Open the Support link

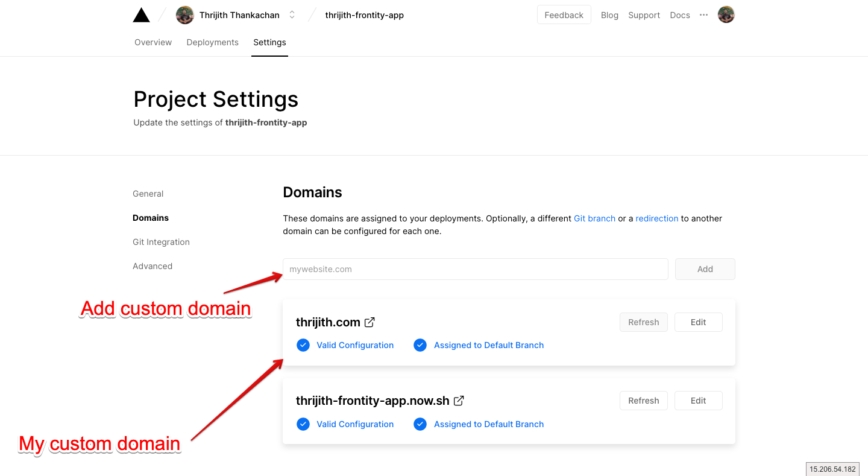point(644,15)
